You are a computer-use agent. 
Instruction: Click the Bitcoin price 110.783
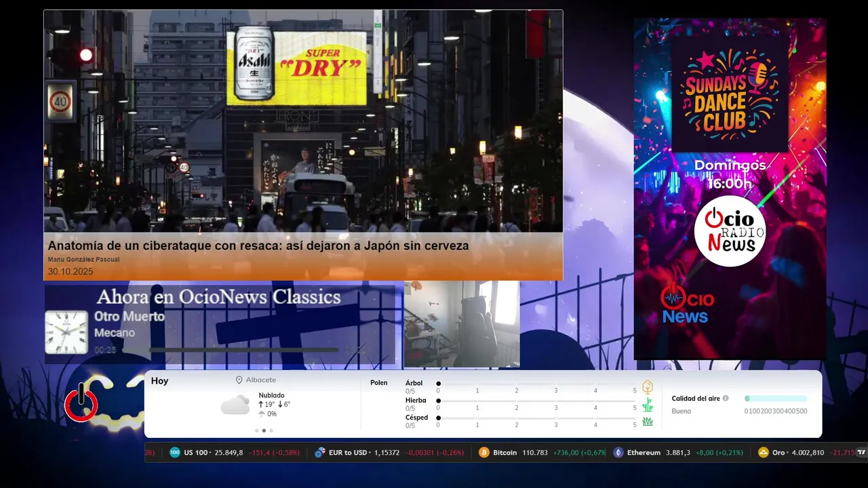point(535,452)
